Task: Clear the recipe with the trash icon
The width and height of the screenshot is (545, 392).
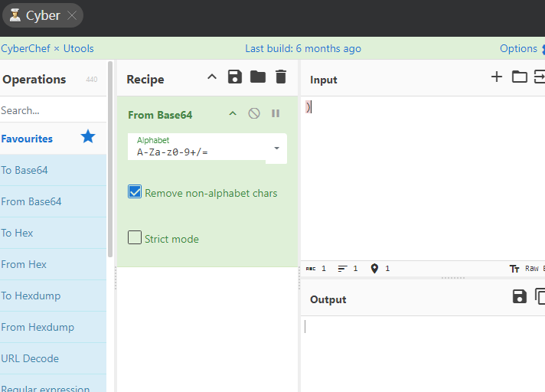Action: tap(281, 77)
